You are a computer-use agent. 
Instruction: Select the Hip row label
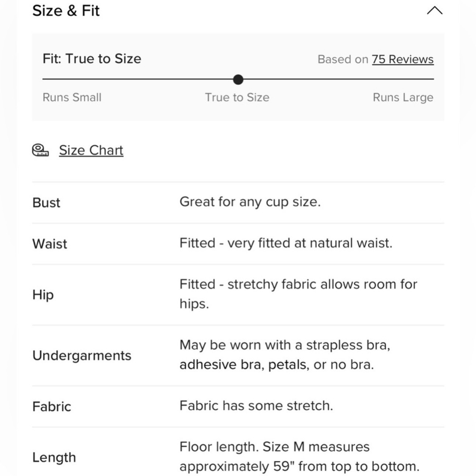coord(43,295)
